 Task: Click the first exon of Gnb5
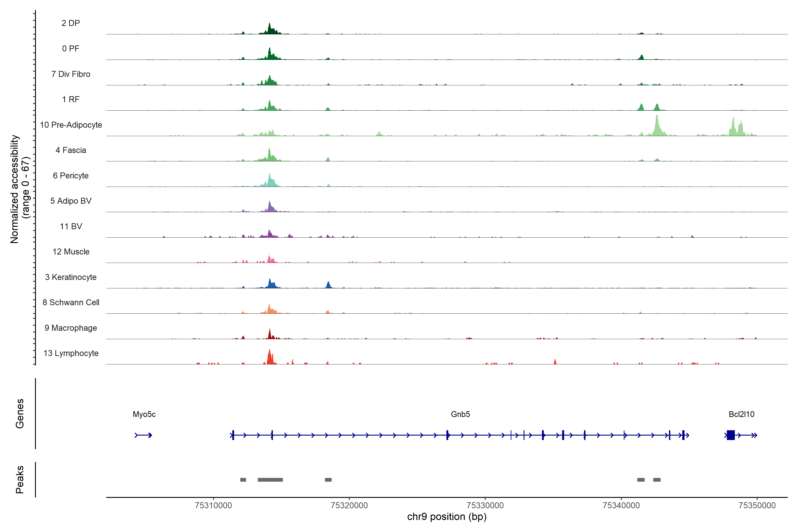coord(233,435)
